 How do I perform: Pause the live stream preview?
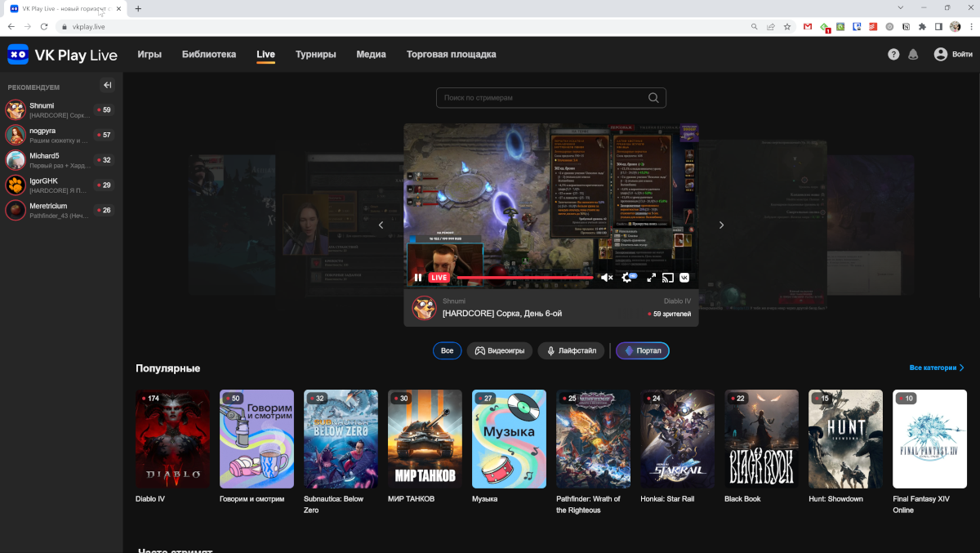pos(418,278)
